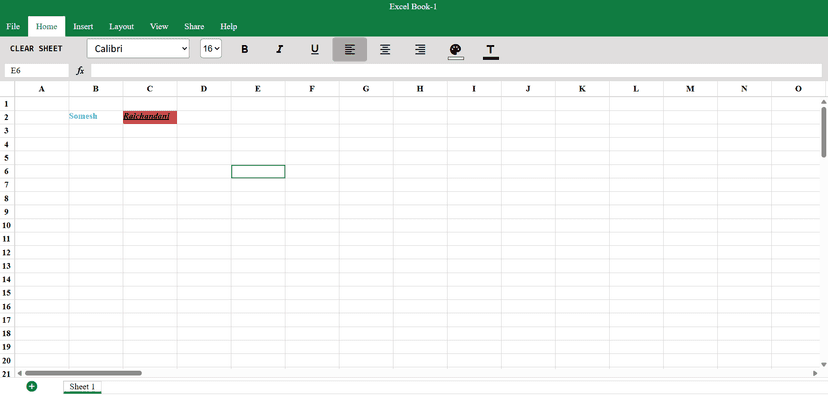Click the vertical scrollbar thumb
The image size is (828, 396).
point(824,132)
